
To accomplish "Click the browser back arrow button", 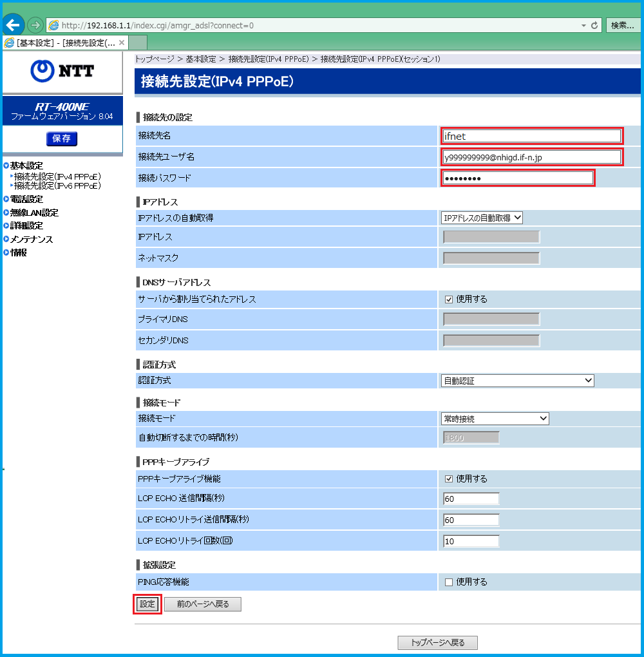I will 14,25.
